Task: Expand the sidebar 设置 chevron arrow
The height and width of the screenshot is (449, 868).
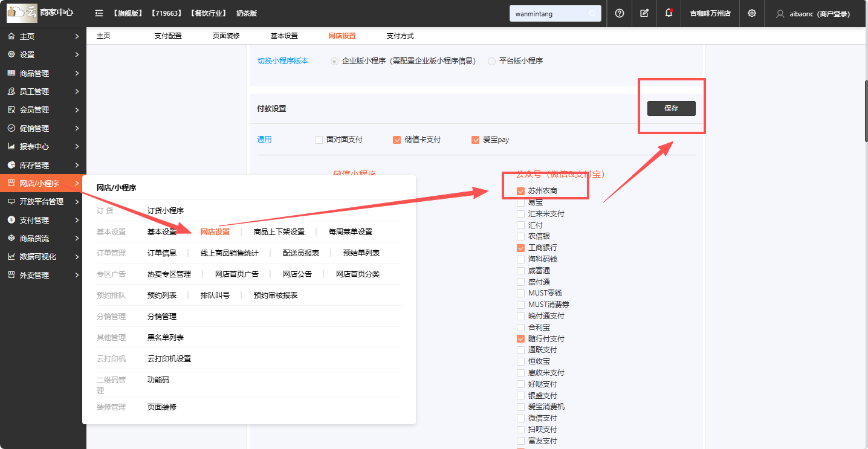Action: pos(77,55)
